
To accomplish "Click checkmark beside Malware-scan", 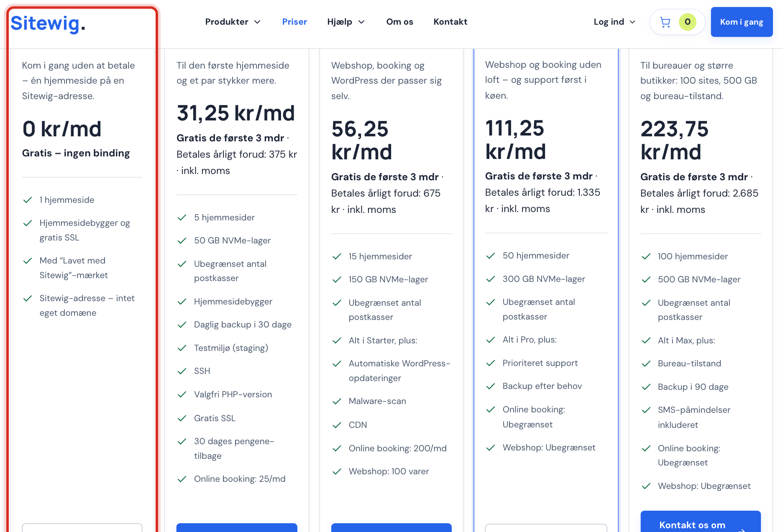I will [x=337, y=401].
